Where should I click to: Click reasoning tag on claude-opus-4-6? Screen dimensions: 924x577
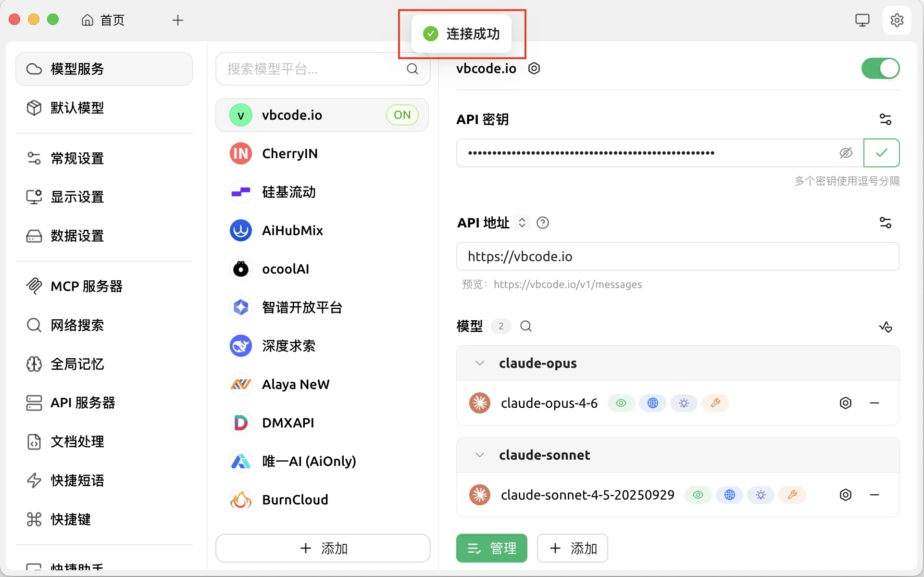point(684,403)
